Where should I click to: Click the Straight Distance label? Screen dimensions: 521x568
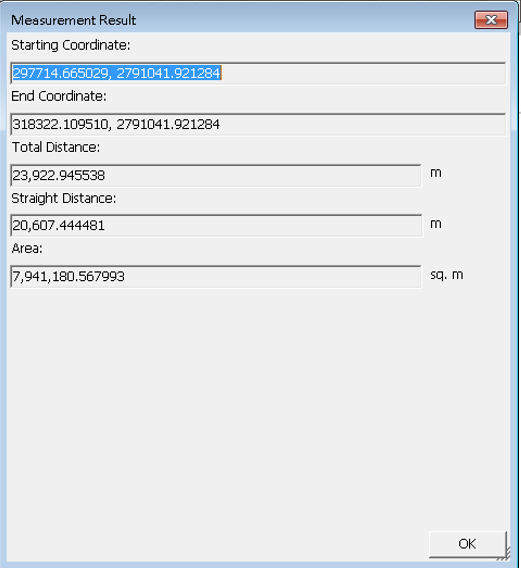[x=64, y=198]
